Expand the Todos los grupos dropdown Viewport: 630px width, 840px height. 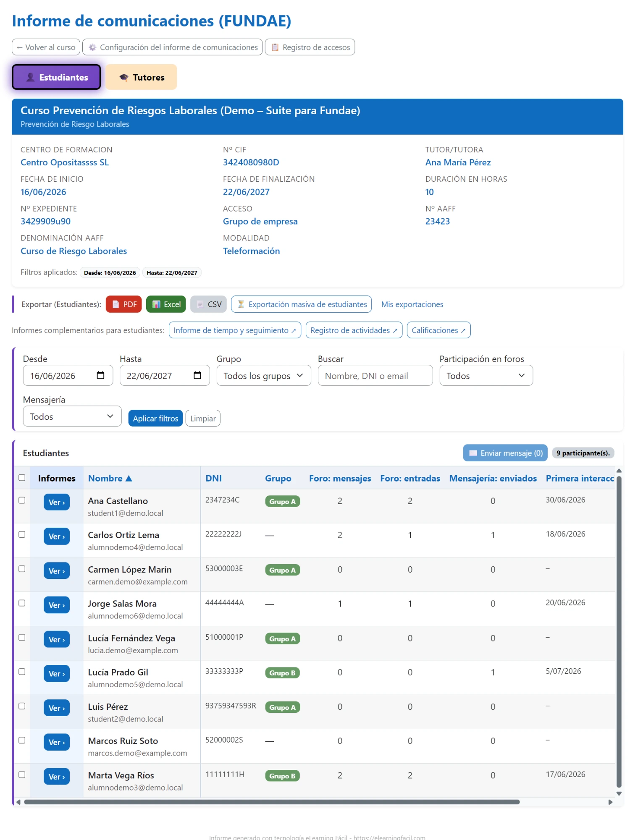click(264, 376)
